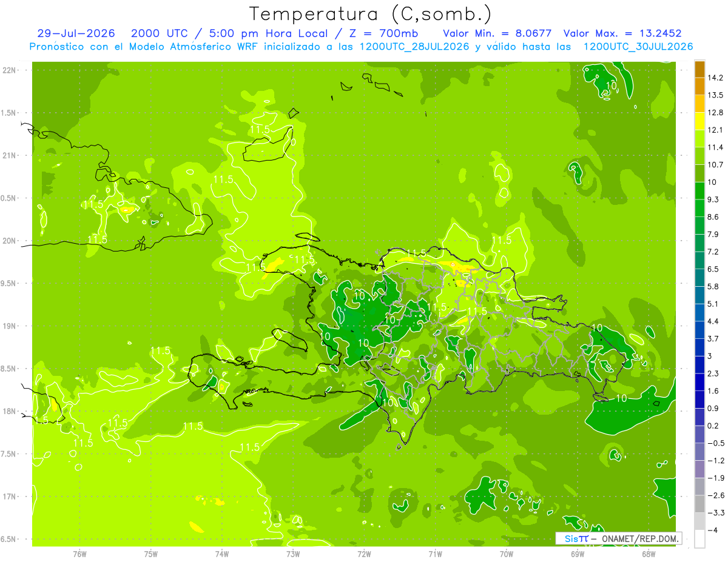
Task: Click the '68W' longitude label
Action: (649, 554)
